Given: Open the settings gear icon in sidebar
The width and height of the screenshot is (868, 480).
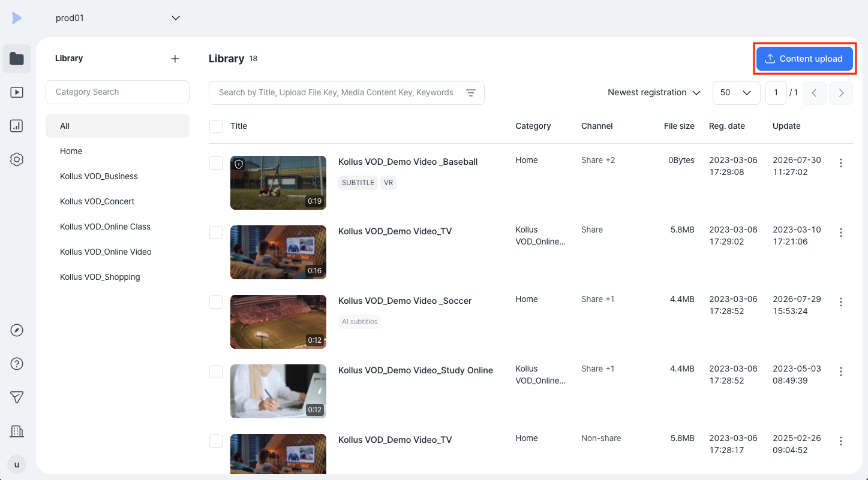Looking at the screenshot, I should tap(17, 159).
